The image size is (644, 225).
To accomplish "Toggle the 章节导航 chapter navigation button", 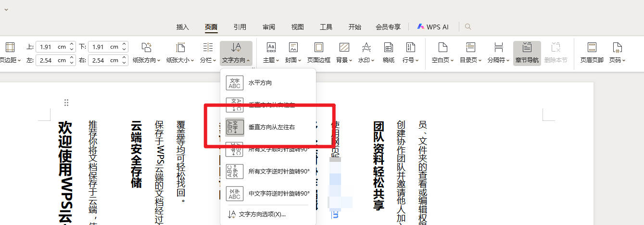I will click(x=527, y=53).
